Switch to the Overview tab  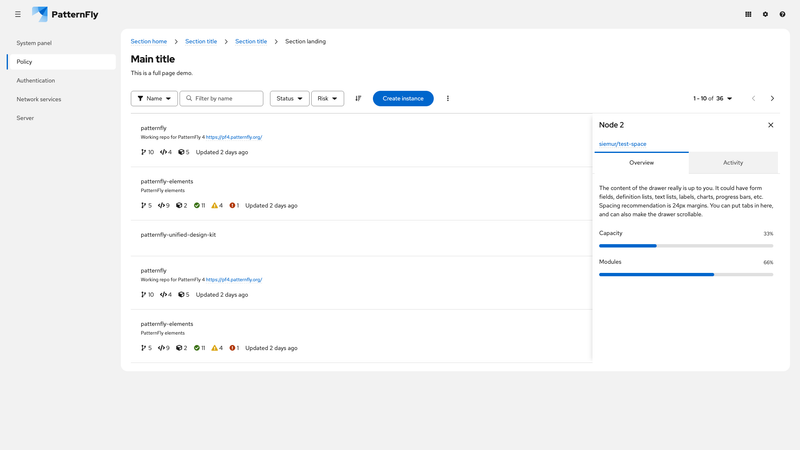click(641, 163)
